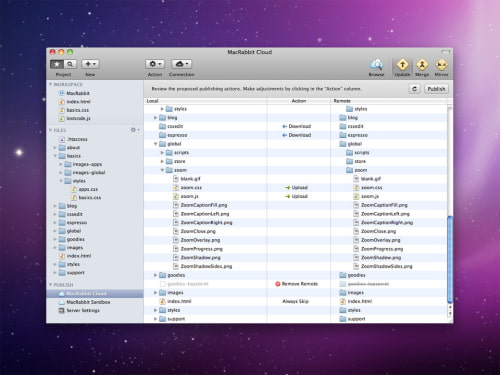Open the cloud Connection menu
The image size is (500, 375).
pos(181,64)
